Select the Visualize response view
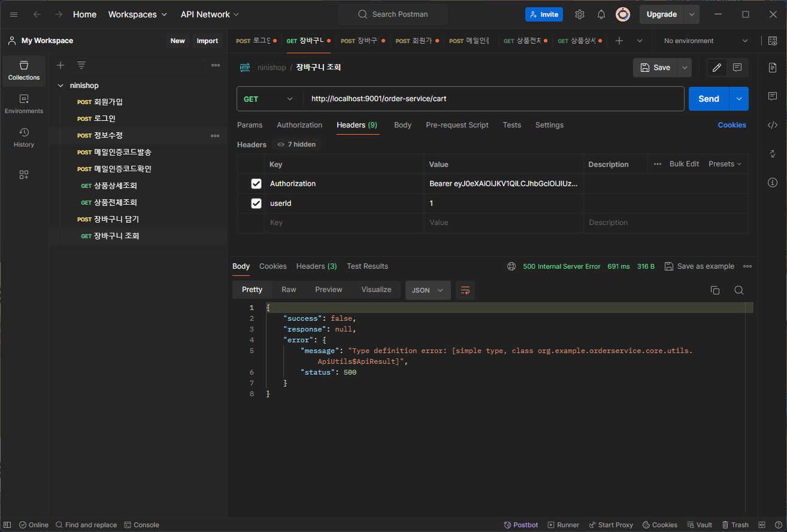The height and width of the screenshot is (532, 787). (376, 290)
